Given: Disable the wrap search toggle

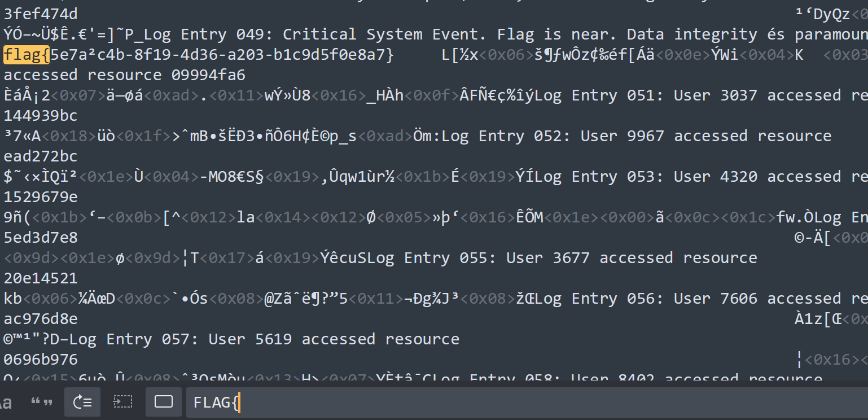Looking at the screenshot, I should click(82, 402).
